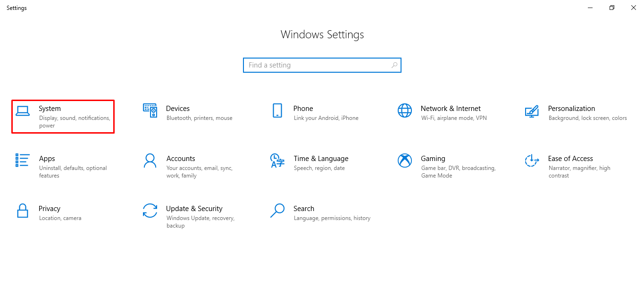The height and width of the screenshot is (305, 644).
Task: Click 'Background, lock screen, colors' description
Action: 588,118
